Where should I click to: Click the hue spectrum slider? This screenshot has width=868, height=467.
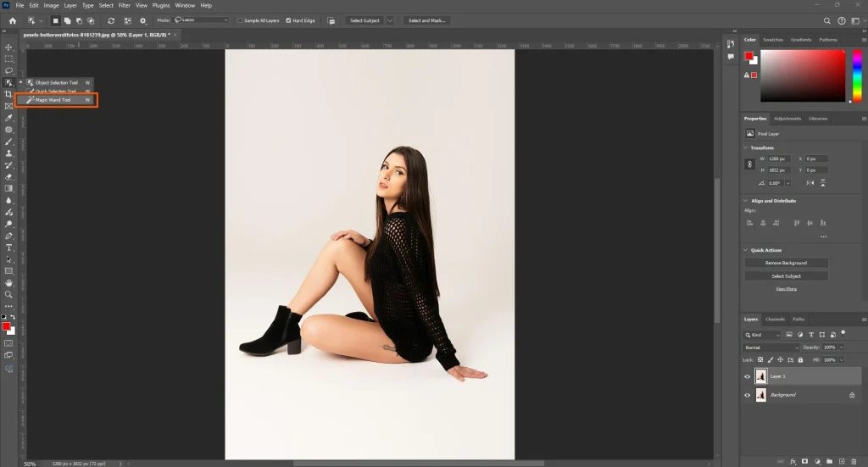tap(857, 75)
